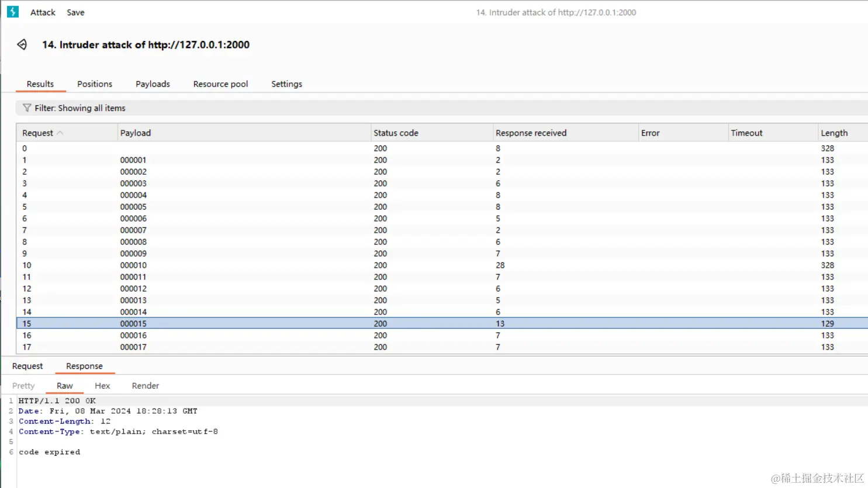Switch to the Results tab

(40, 84)
